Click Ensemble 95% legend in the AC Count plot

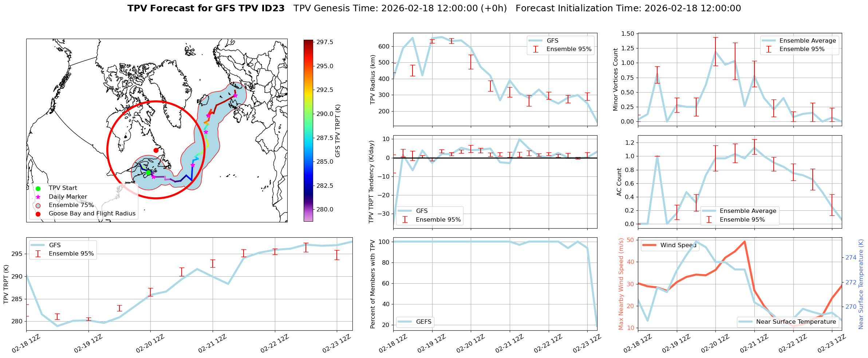[x=742, y=219]
